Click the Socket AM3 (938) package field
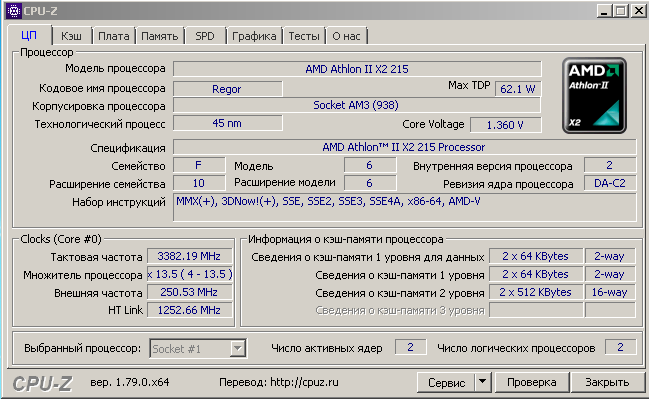 click(x=356, y=106)
